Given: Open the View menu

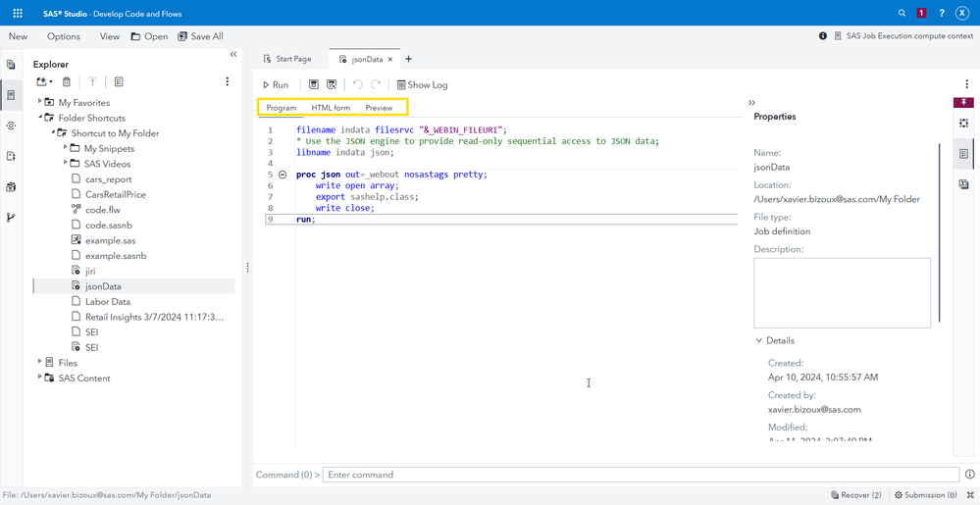Looking at the screenshot, I should [x=109, y=36].
